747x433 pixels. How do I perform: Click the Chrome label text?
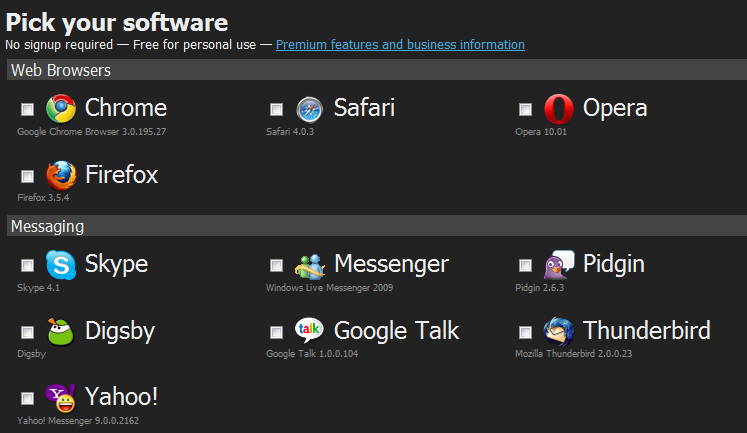[x=126, y=108]
